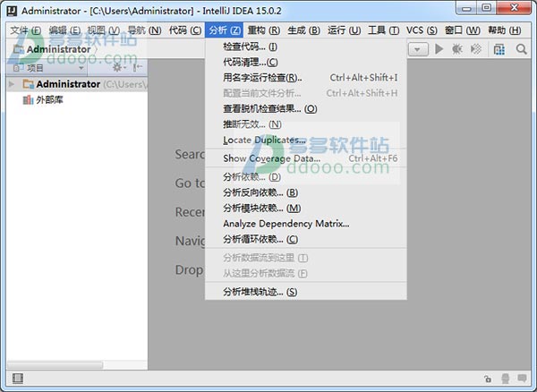Open the 窗口 (W) menu
Viewport: 537px width, 392px height.
(x=463, y=30)
